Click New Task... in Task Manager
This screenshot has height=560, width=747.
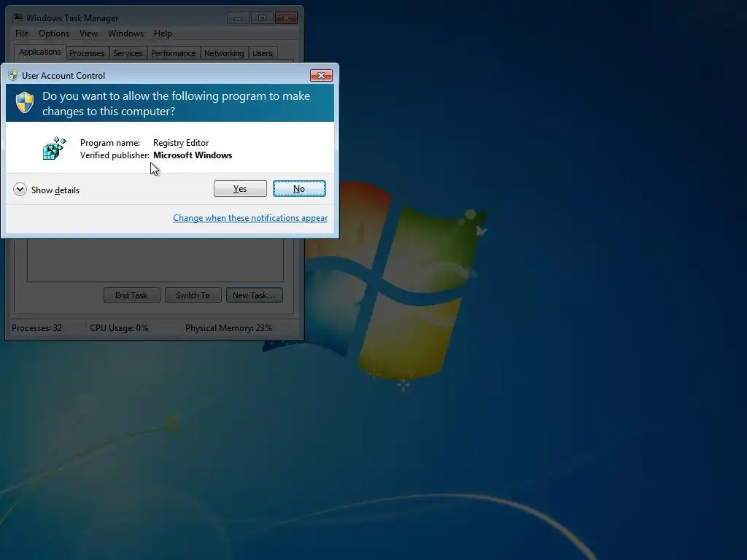[254, 295]
